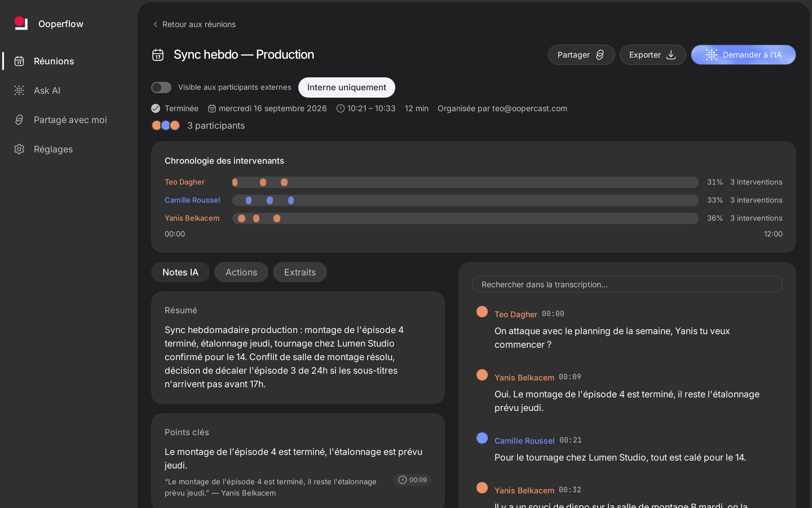
Task: Toggle Visible aux participants externes switch
Action: (161, 87)
